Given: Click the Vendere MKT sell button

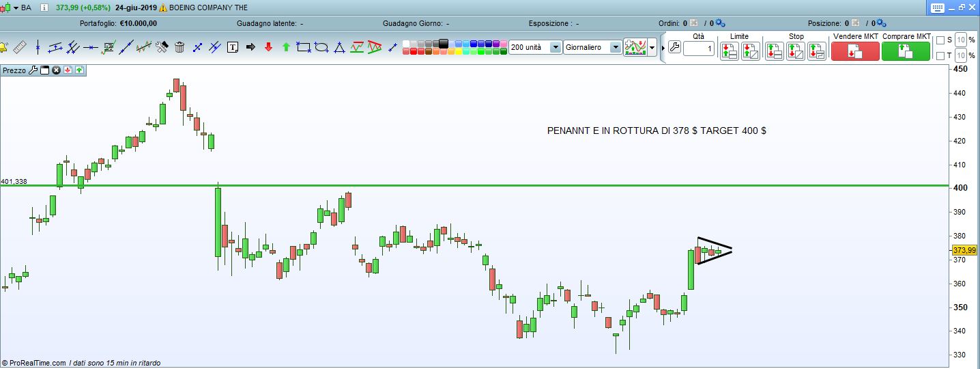Looking at the screenshot, I should 855,51.
